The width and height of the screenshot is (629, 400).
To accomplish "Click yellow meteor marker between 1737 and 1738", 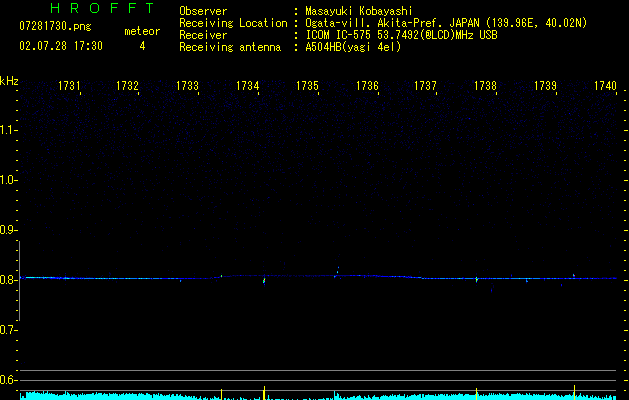I will coord(476,394).
